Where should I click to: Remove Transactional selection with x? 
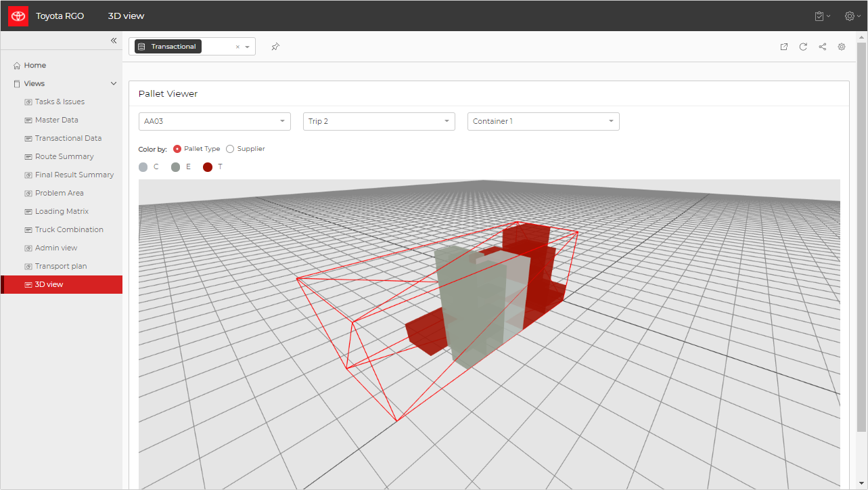pos(237,47)
